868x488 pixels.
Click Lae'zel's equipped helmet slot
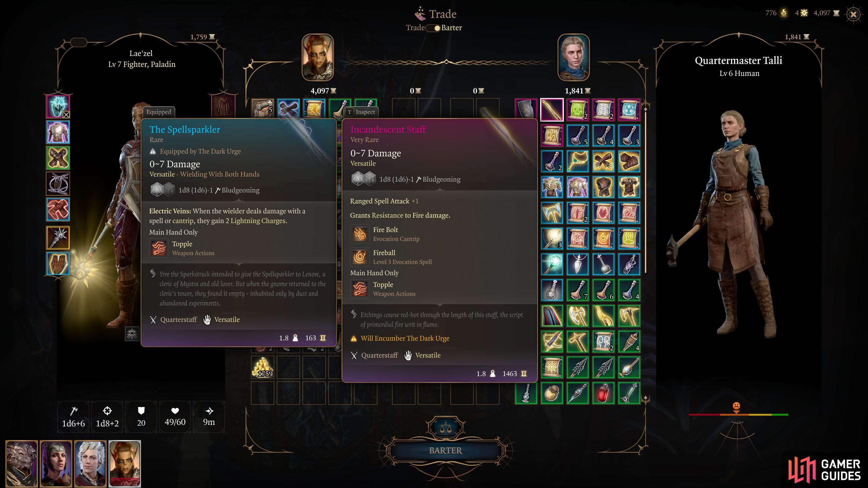tap(58, 106)
